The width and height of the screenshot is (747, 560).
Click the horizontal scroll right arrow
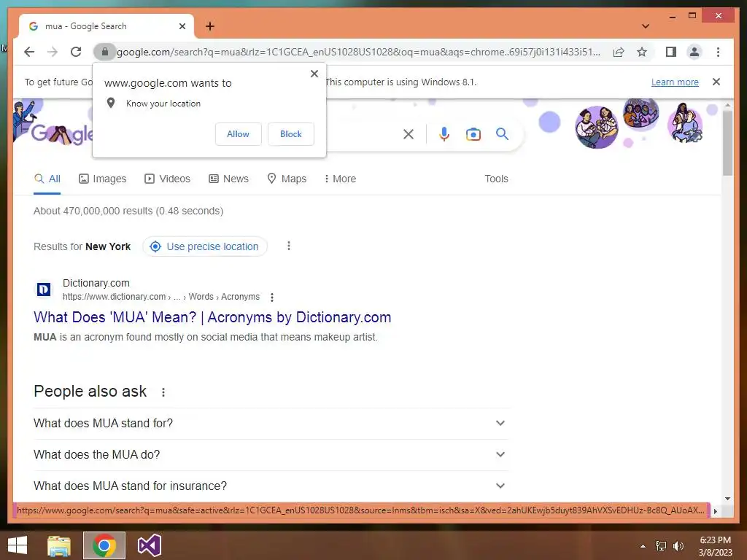[716, 511]
